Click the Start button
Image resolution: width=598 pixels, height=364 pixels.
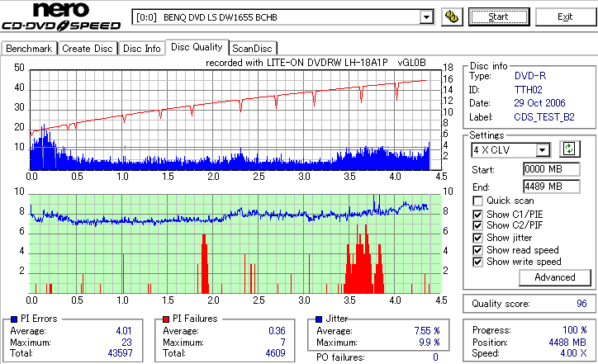click(499, 17)
